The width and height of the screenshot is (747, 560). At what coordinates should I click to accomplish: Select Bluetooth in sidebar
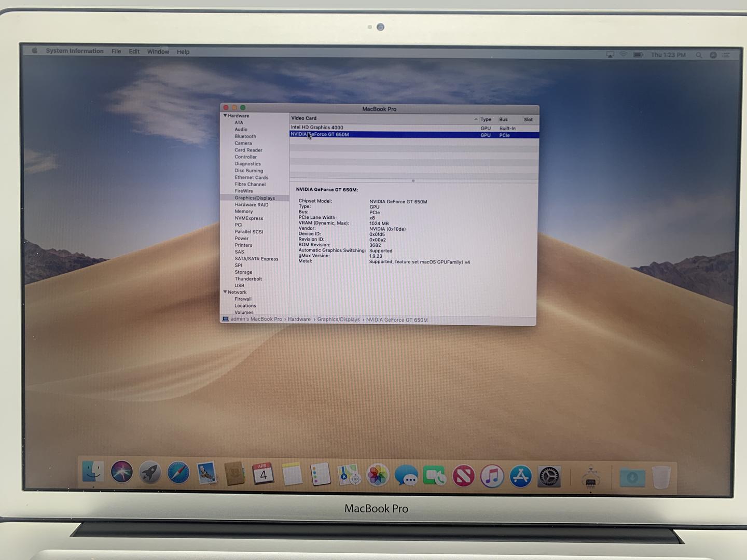click(245, 136)
